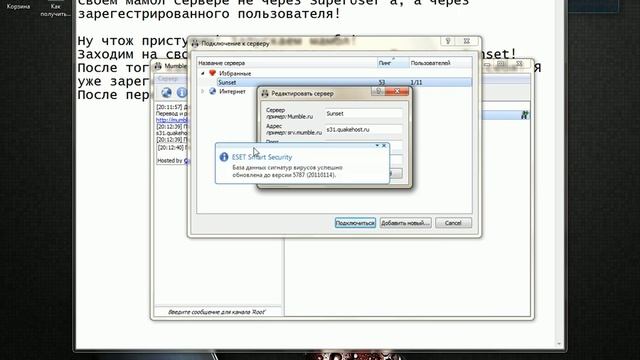
Task: Collapse the Избранные tree group
Action: (203, 73)
